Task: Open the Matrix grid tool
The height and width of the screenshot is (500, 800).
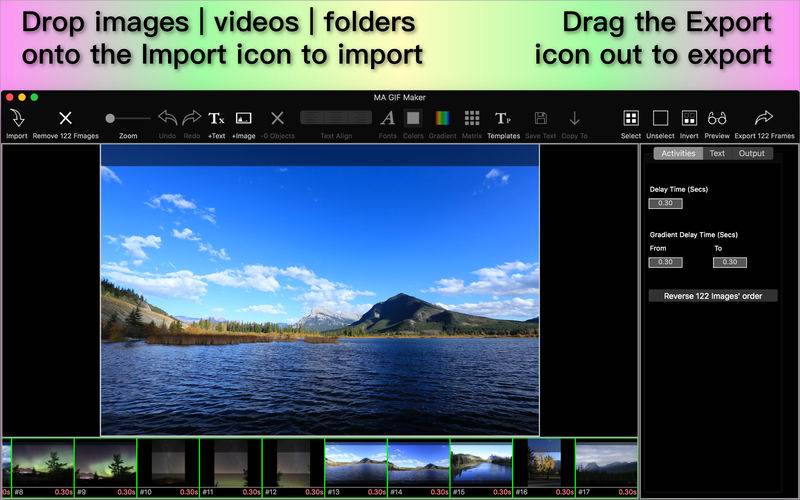Action: [472, 118]
